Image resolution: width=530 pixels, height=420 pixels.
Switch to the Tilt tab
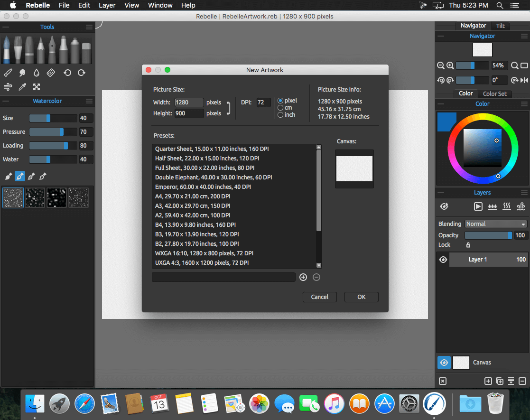pyautogui.click(x=500, y=26)
